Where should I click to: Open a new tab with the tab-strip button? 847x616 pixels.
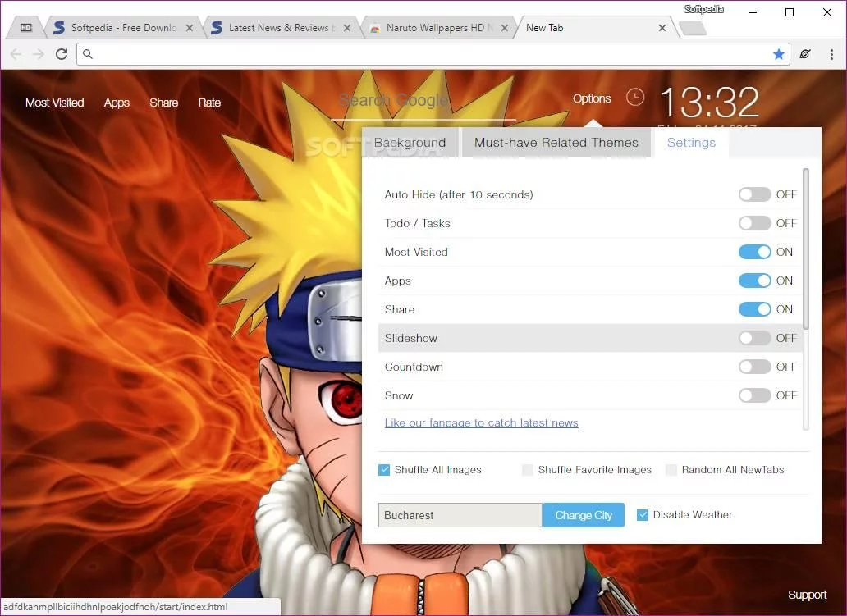pyautogui.click(x=692, y=28)
